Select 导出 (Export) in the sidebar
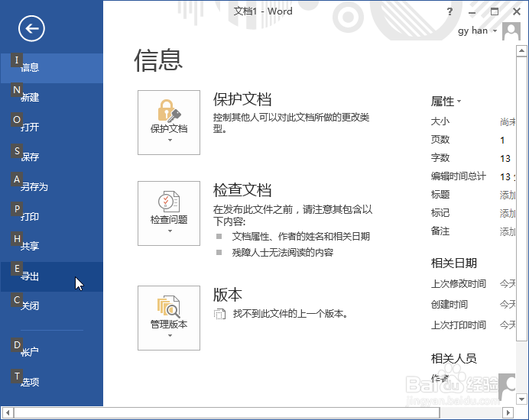 click(52, 276)
